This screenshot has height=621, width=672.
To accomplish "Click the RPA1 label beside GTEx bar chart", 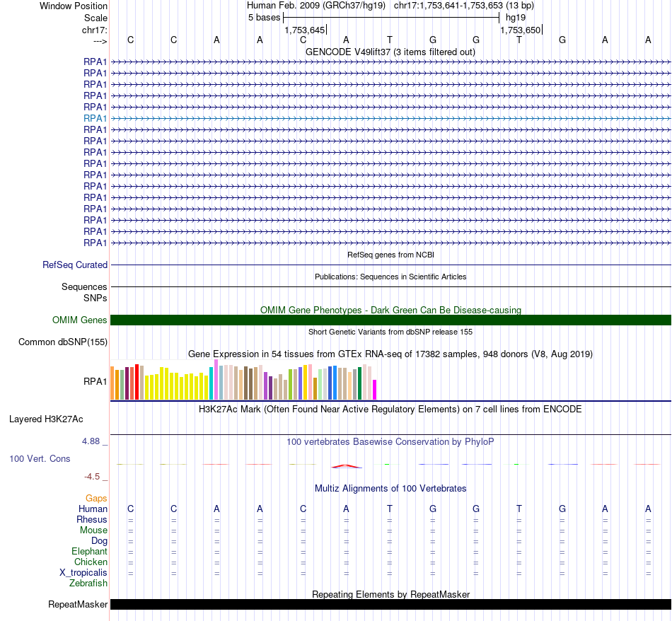I will (95, 381).
